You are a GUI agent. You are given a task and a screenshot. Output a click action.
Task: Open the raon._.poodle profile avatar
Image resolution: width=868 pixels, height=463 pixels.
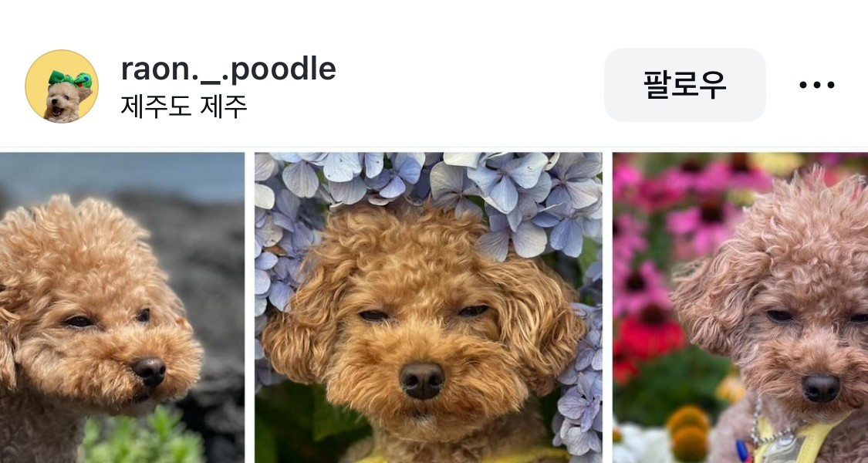[x=62, y=86]
